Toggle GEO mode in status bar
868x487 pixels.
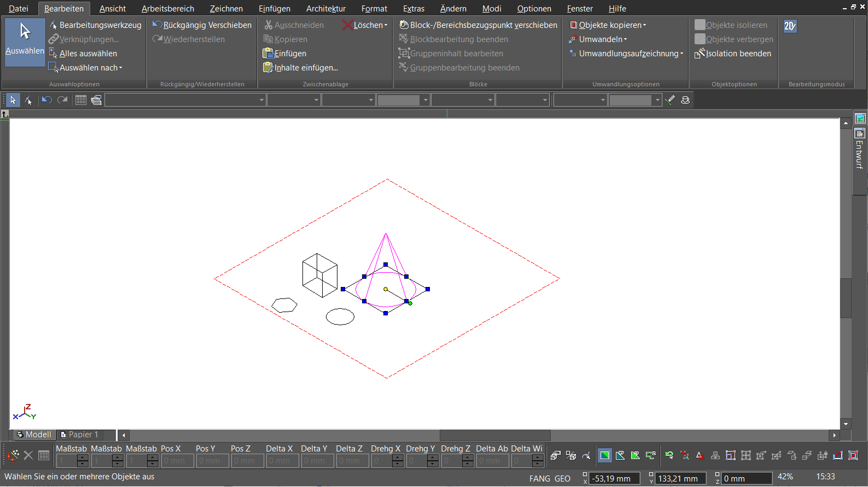click(563, 479)
